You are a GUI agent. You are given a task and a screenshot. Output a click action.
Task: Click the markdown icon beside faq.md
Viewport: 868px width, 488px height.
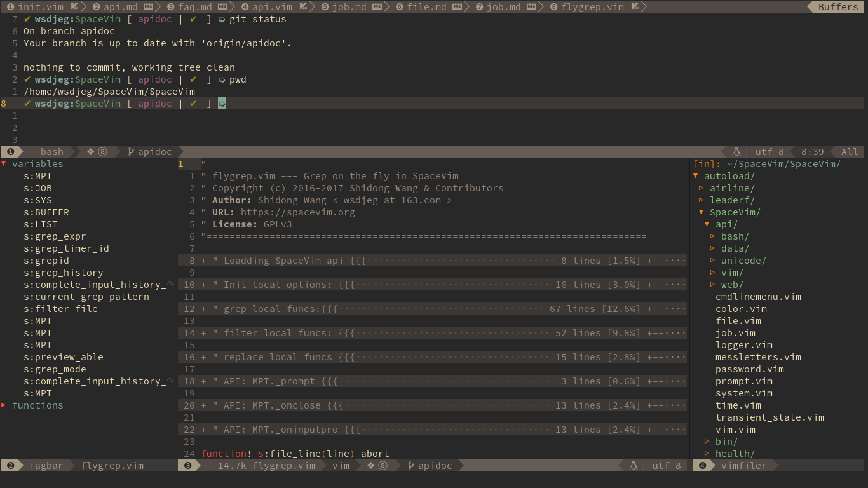click(x=223, y=7)
